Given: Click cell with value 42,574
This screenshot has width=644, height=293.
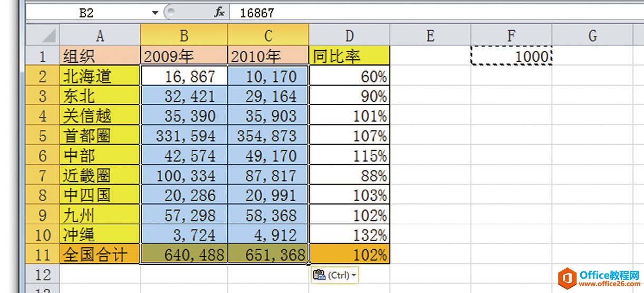Looking at the screenshot, I should pos(184,155).
